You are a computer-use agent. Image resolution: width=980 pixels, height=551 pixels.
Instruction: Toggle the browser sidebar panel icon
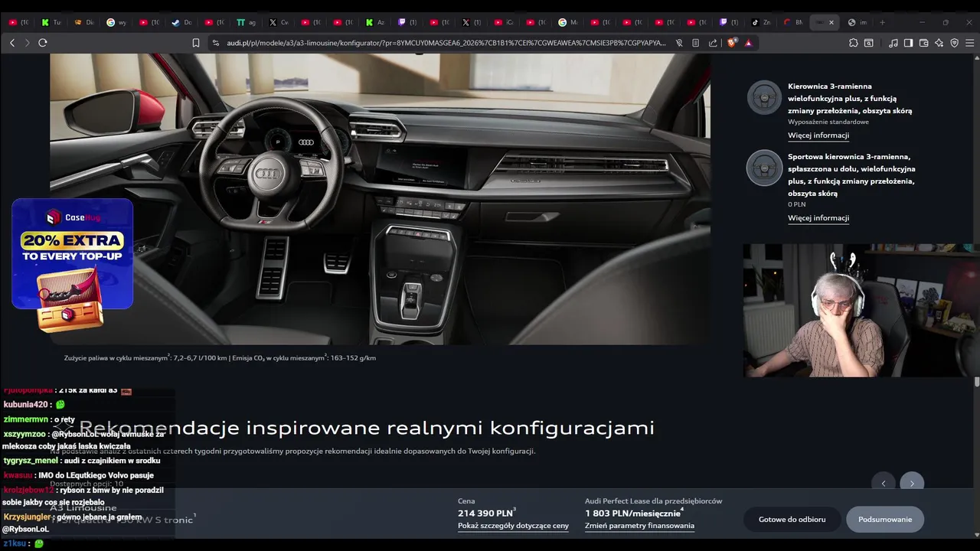tap(909, 43)
